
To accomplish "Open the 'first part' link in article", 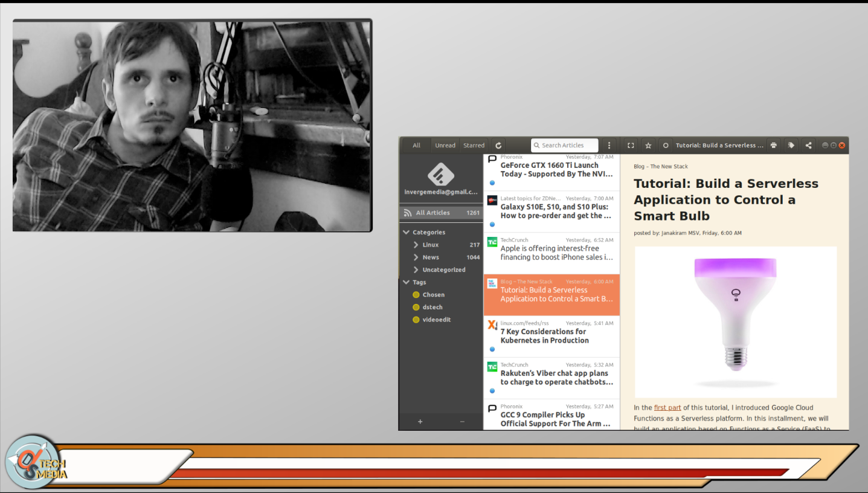I will point(667,408).
